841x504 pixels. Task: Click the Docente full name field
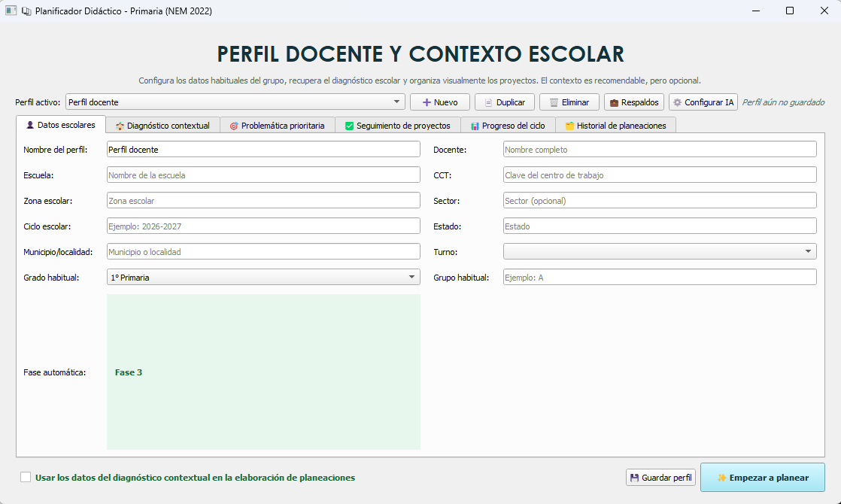pyautogui.click(x=660, y=149)
